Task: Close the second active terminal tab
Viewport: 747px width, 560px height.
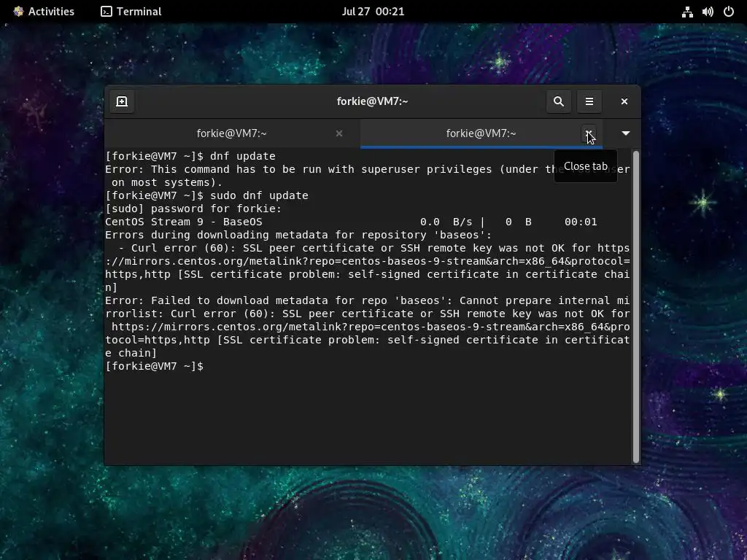Action: (589, 133)
